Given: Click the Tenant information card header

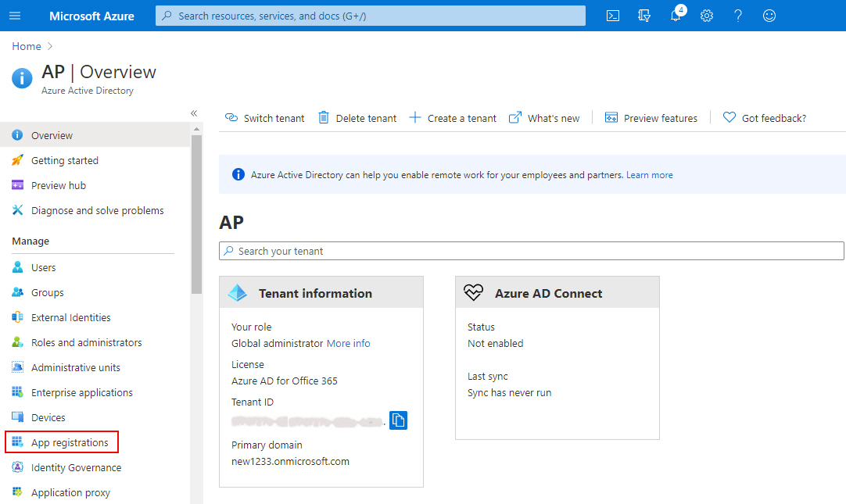Looking at the screenshot, I should point(321,292).
